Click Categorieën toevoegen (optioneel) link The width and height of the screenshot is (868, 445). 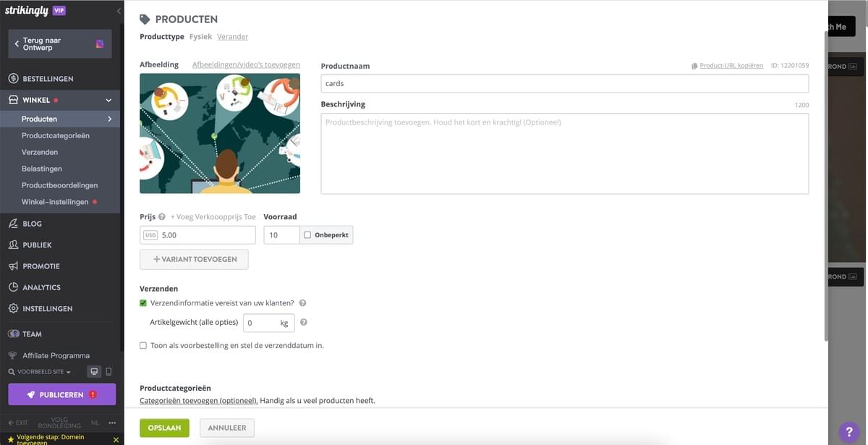(x=199, y=400)
